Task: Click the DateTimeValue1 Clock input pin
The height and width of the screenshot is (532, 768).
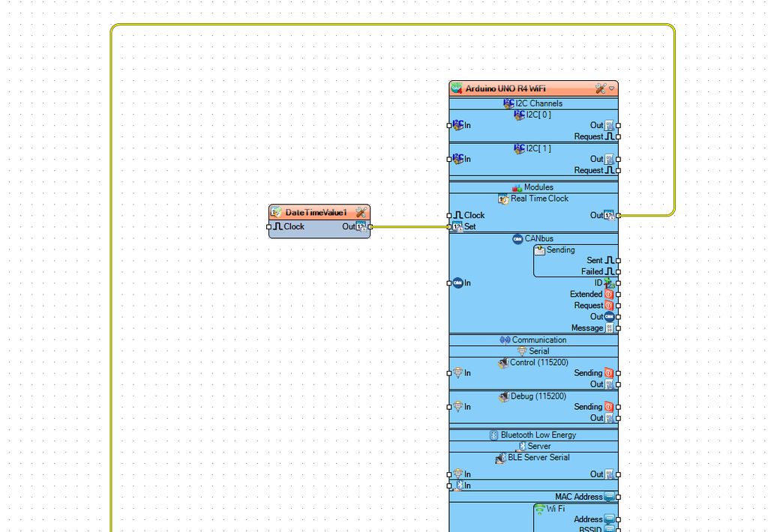Action: coord(269,226)
